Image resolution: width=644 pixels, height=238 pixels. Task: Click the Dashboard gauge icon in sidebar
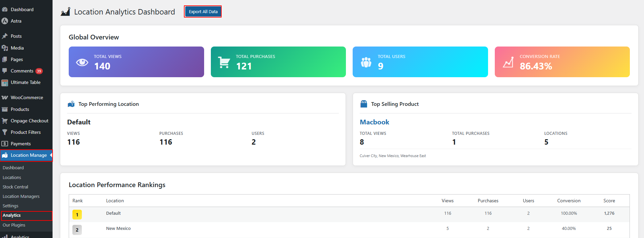pyautogui.click(x=5, y=9)
